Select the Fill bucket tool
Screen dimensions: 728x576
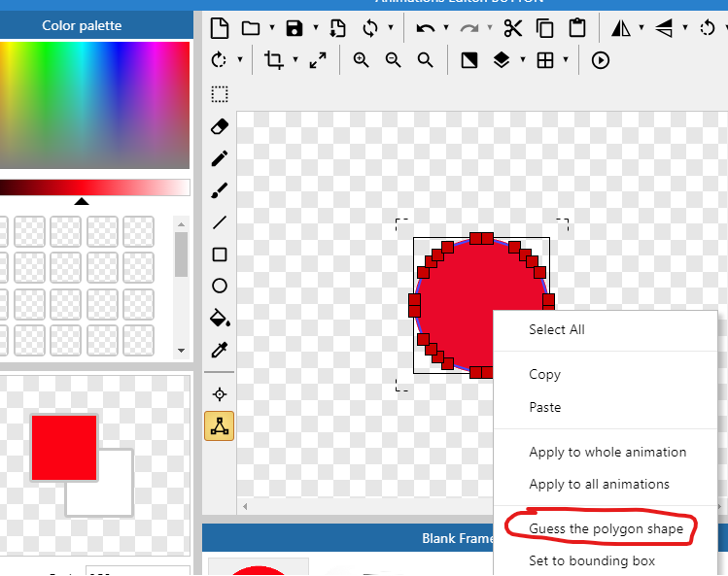pyautogui.click(x=220, y=318)
